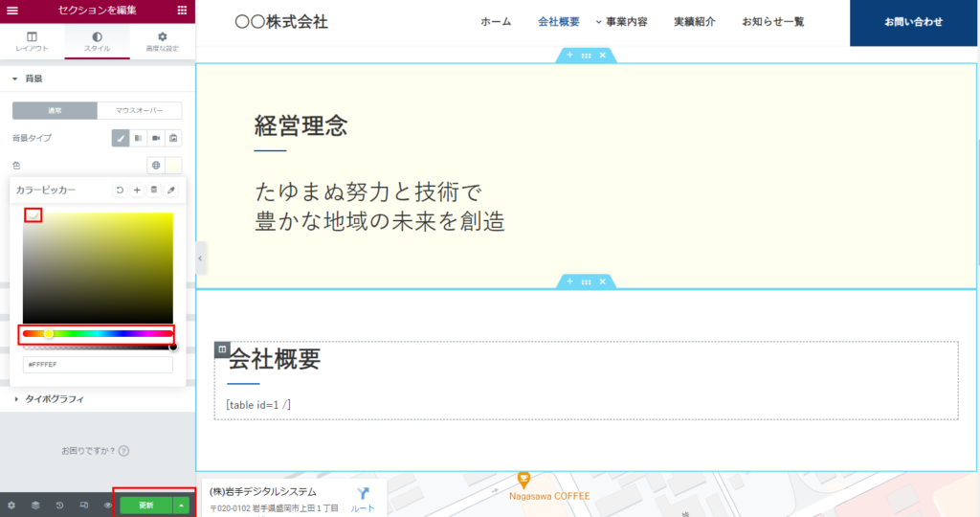Choose the gradient background type icon
The width and height of the screenshot is (980, 517).
tap(139, 138)
